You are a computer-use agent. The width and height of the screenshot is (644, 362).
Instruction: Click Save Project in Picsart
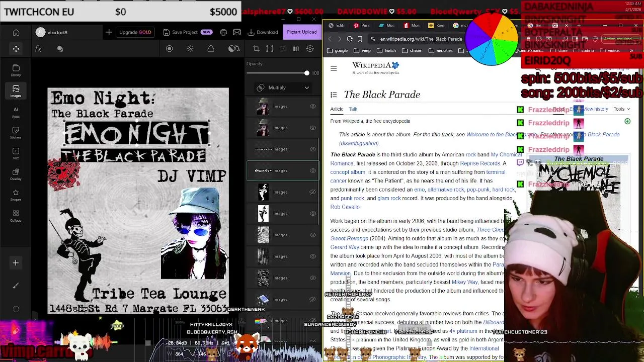click(x=187, y=32)
